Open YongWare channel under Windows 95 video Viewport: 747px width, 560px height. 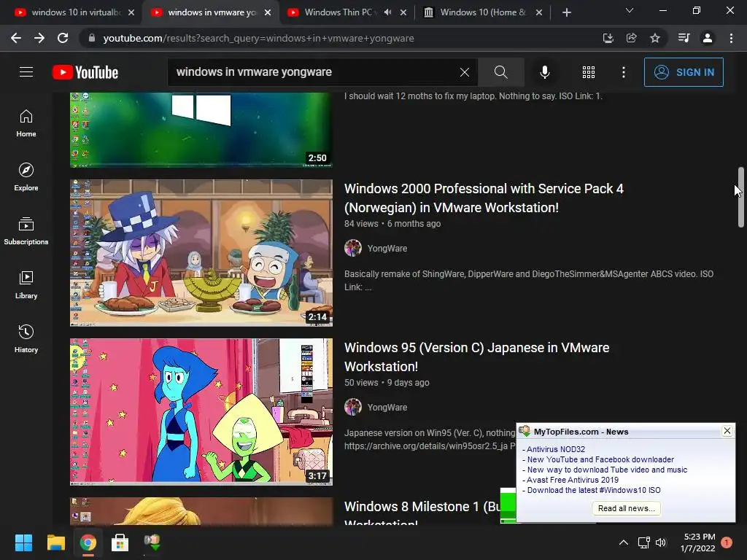(x=387, y=408)
